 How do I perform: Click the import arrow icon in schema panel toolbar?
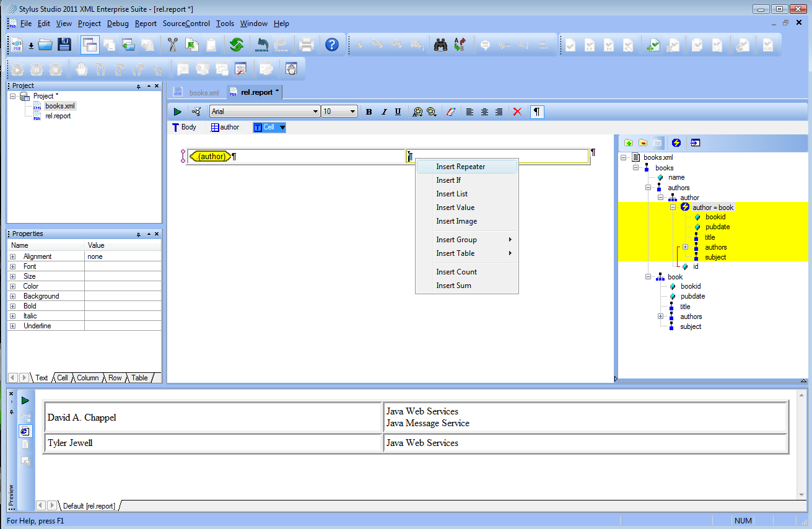695,142
